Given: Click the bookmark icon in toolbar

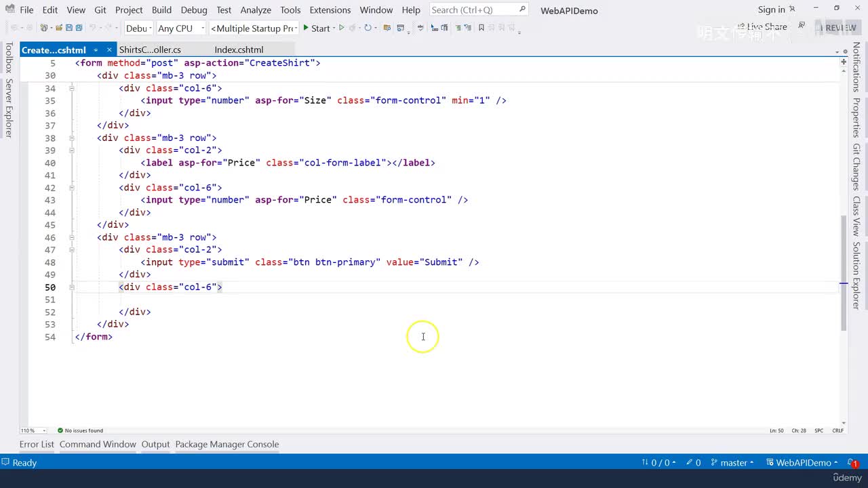Looking at the screenshot, I should click(x=481, y=28).
